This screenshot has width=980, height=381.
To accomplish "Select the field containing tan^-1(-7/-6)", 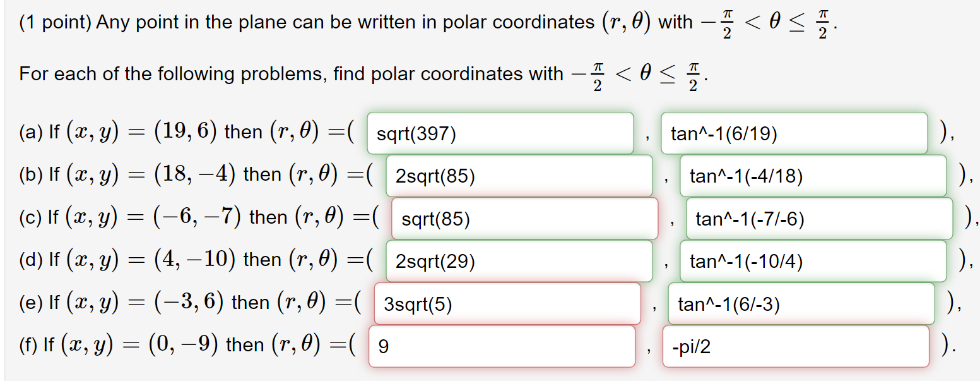I will point(818,217).
